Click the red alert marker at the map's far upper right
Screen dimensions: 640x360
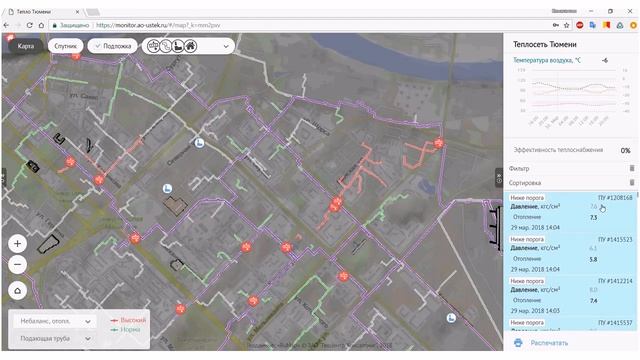(439, 143)
